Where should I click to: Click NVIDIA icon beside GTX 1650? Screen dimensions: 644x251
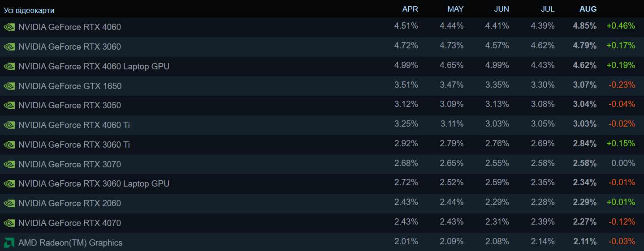[x=9, y=86]
